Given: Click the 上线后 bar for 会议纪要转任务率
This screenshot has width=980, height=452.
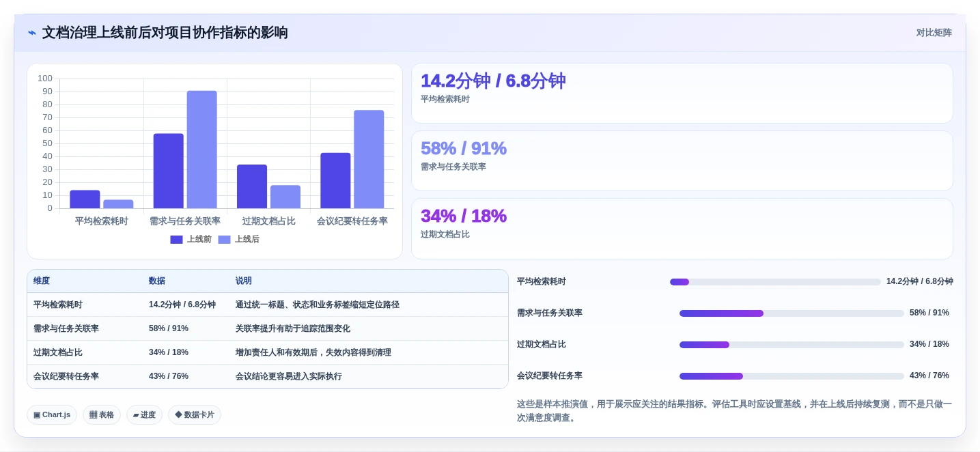Looking at the screenshot, I should [x=369, y=159].
